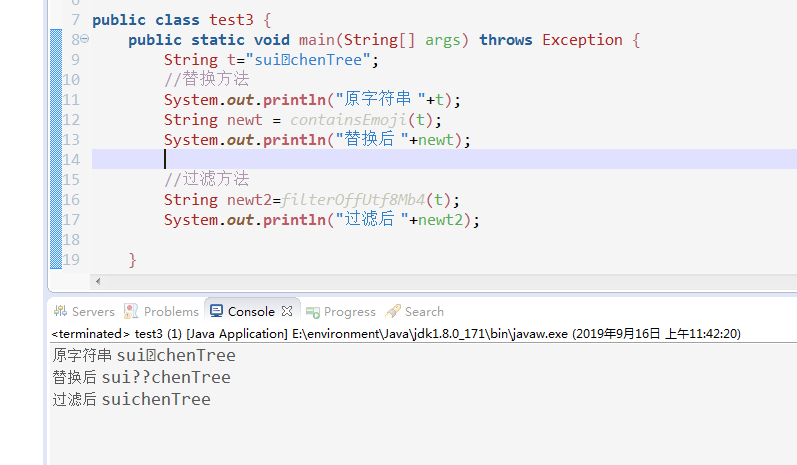Click the Progress view icon
797x465 pixels.
point(314,311)
